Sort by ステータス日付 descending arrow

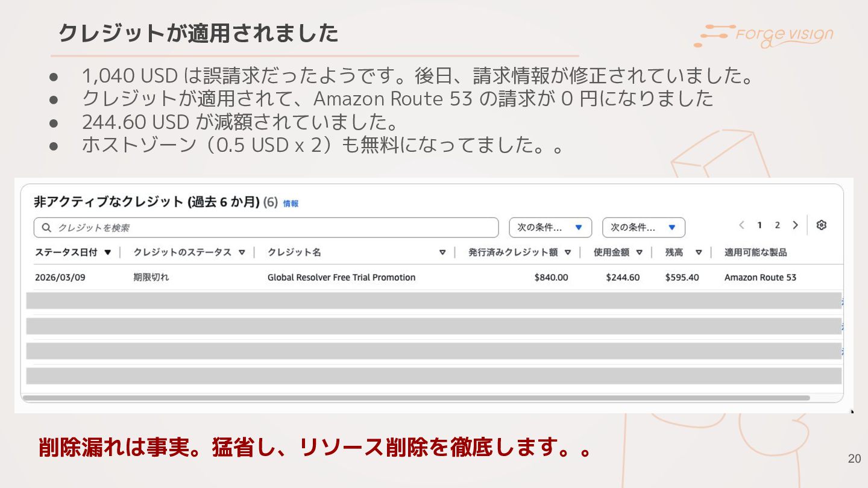pos(108,252)
